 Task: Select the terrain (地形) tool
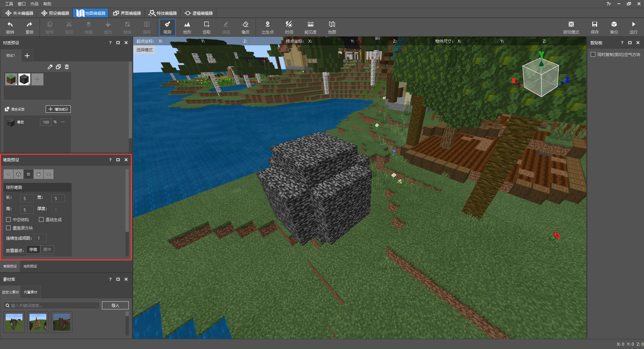(187, 27)
